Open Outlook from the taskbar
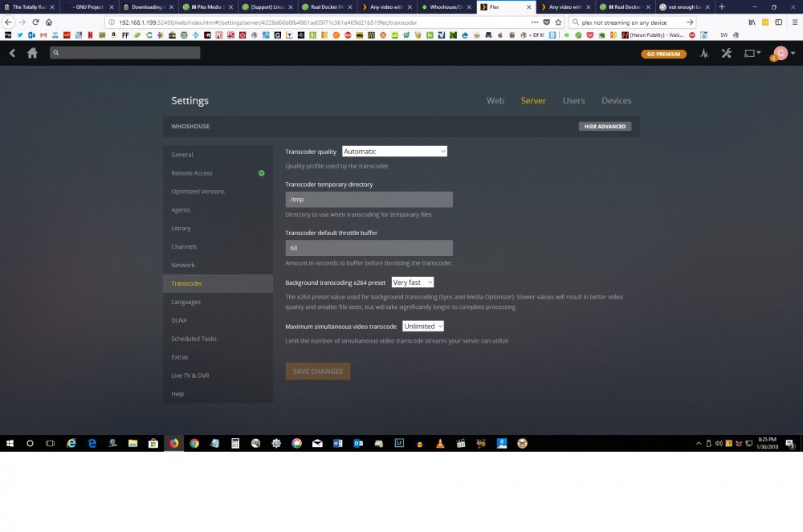803x532 pixels. point(358,444)
